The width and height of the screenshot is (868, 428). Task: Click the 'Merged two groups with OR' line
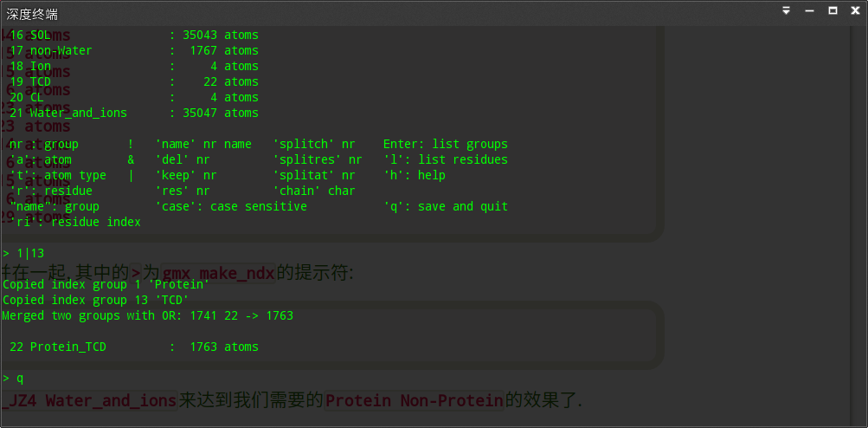(147, 315)
